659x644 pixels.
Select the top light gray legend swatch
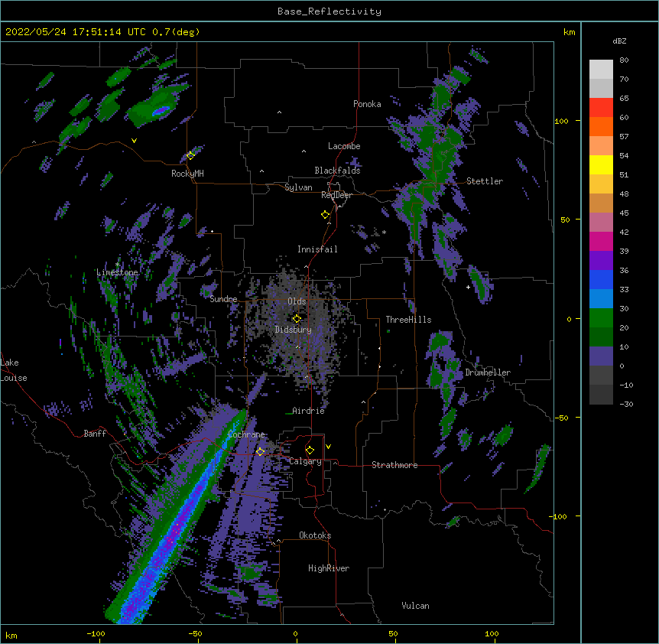point(601,69)
